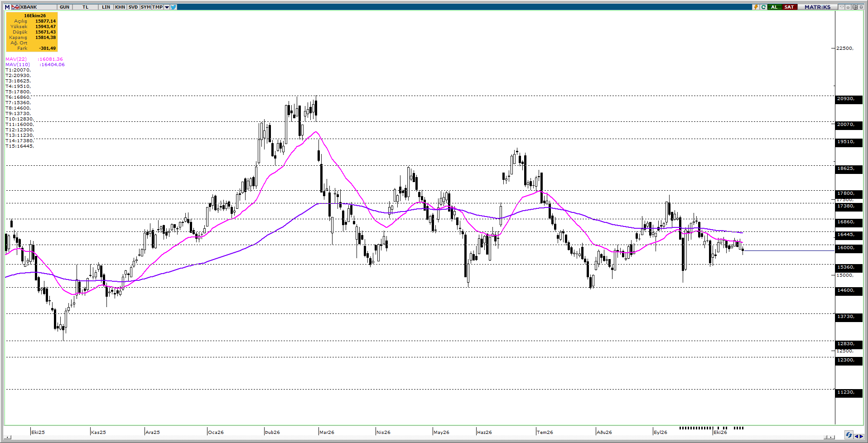The height and width of the screenshot is (443, 868).
Task: Click the T1:20070 level label
Action: tap(18, 70)
